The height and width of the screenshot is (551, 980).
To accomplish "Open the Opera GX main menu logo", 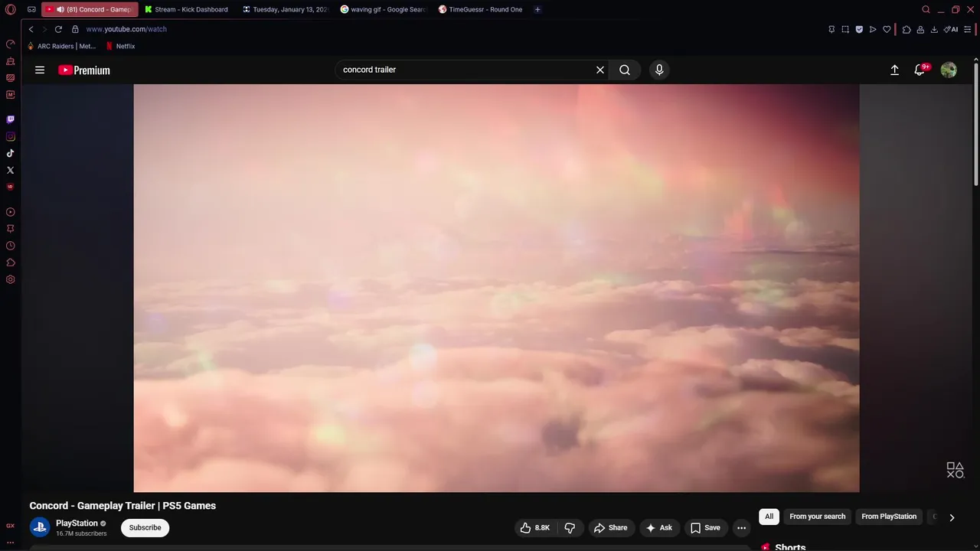I will click(x=10, y=10).
